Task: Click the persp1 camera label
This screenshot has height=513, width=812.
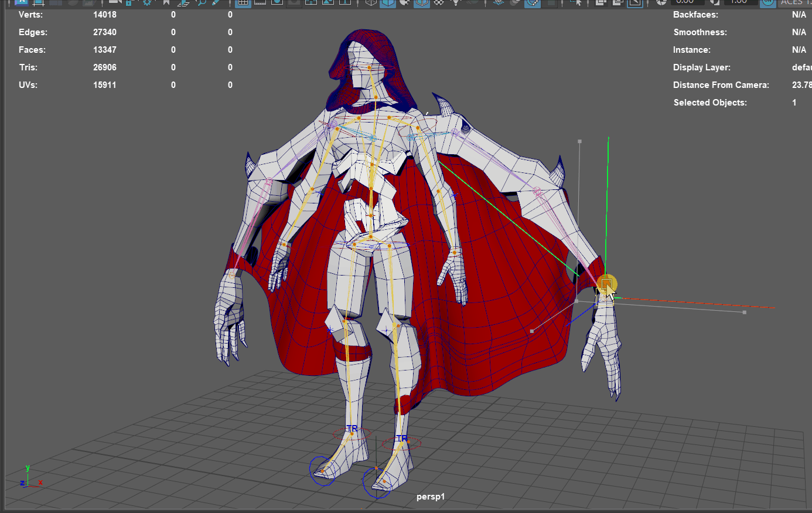Action: tap(431, 497)
